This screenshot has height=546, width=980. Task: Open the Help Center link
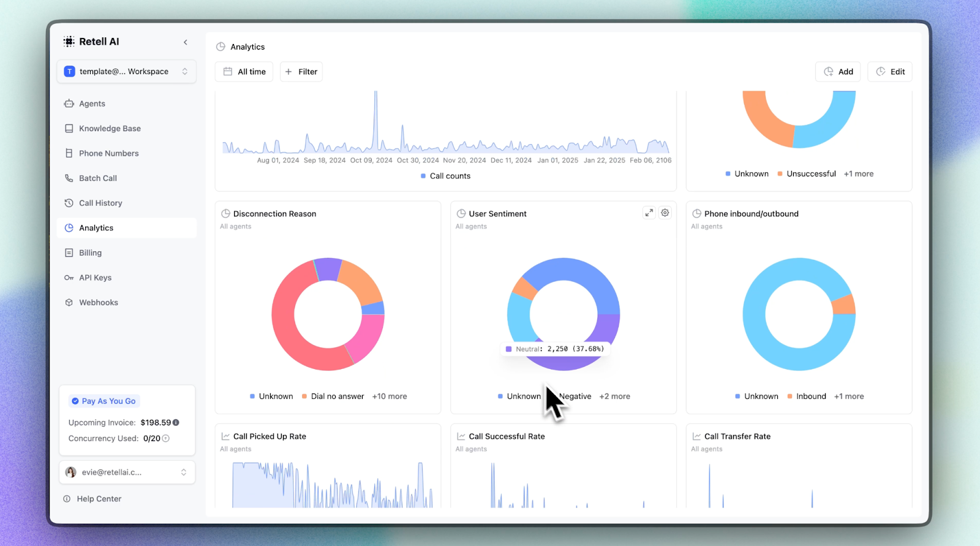[99, 499]
